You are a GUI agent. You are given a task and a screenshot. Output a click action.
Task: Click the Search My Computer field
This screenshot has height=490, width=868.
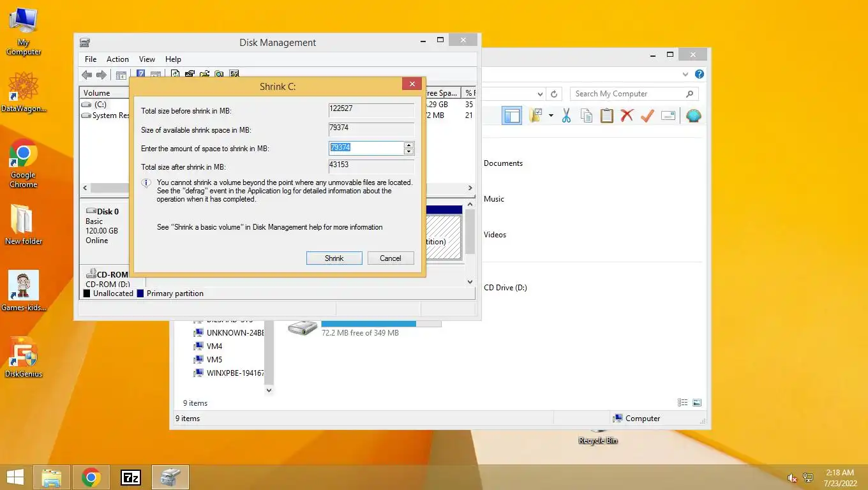click(627, 94)
